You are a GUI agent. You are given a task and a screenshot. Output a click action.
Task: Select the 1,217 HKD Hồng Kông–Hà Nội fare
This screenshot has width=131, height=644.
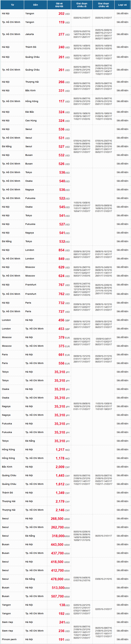point(63,449)
